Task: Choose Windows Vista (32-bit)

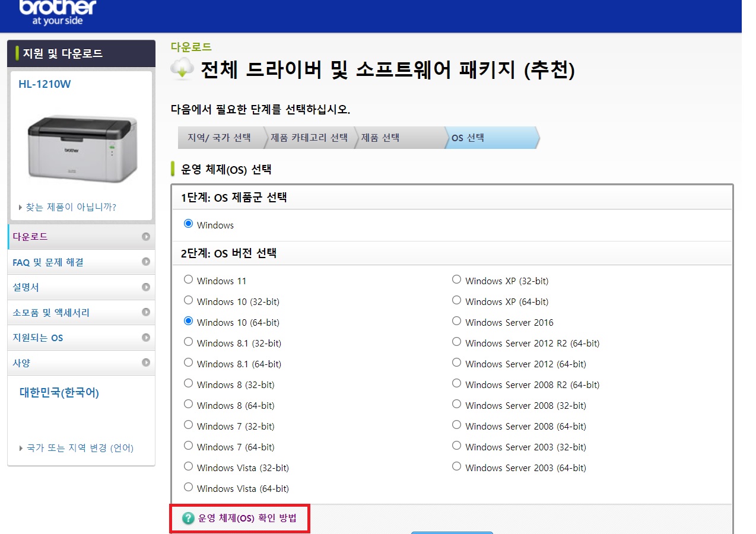Action: (x=188, y=466)
